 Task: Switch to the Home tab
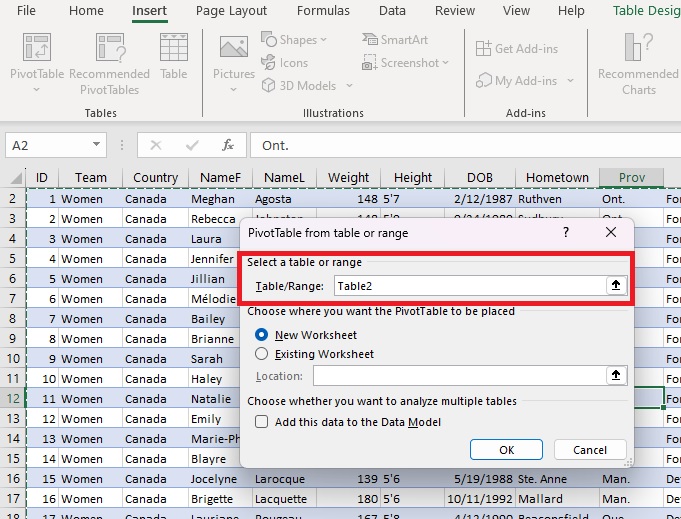pyautogui.click(x=86, y=10)
